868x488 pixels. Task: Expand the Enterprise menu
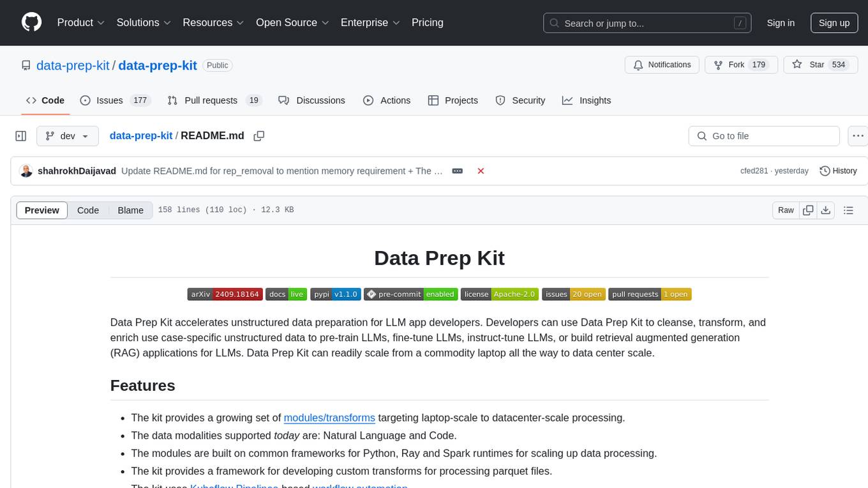370,22
